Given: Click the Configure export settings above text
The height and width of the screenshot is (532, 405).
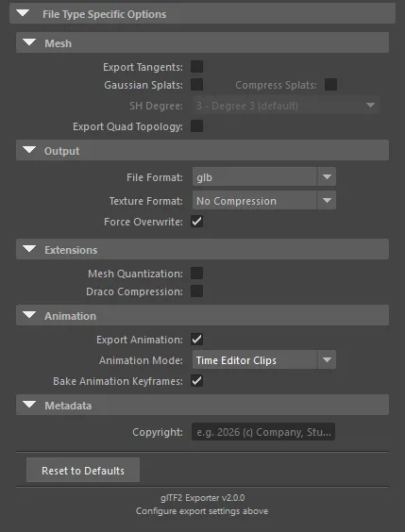Looking at the screenshot, I should pos(202,511).
